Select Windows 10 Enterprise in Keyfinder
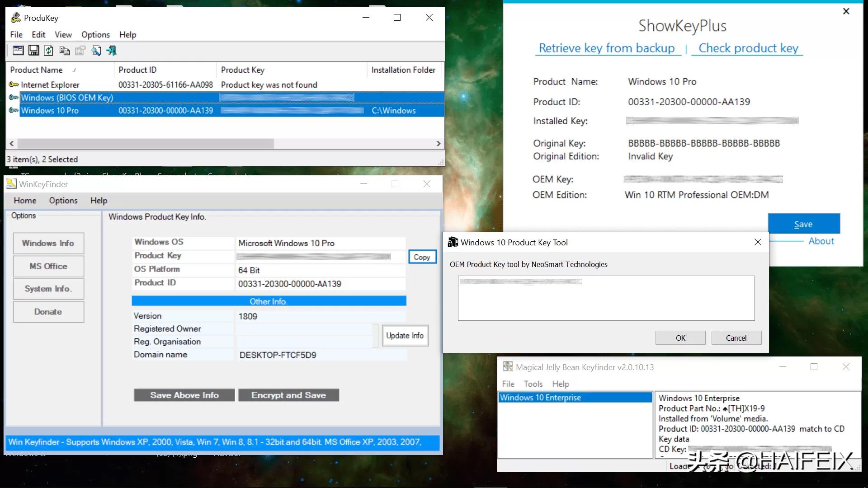The height and width of the screenshot is (488, 868). (x=576, y=398)
